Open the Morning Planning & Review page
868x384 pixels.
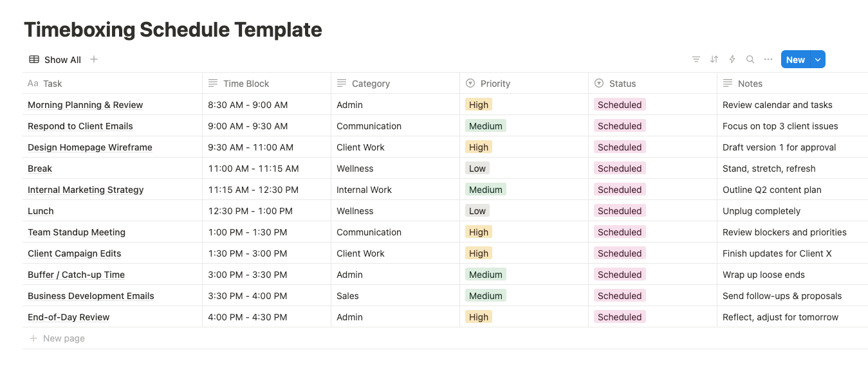coord(85,105)
